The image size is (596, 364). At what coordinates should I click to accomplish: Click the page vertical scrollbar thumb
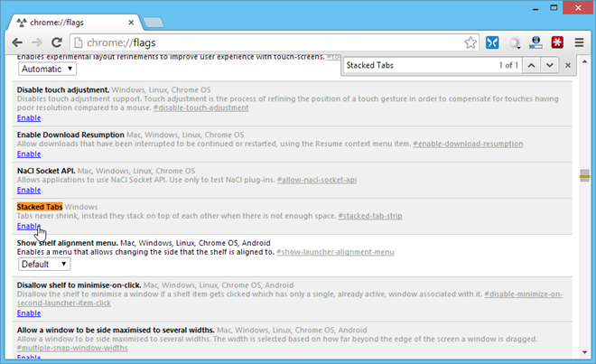(x=585, y=177)
